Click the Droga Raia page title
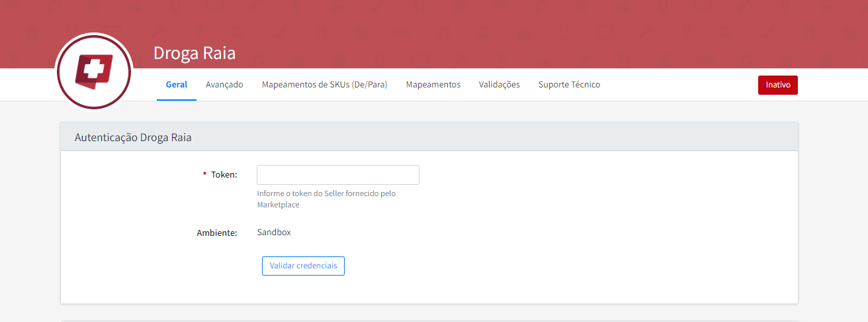The height and width of the screenshot is (322, 868). (195, 53)
